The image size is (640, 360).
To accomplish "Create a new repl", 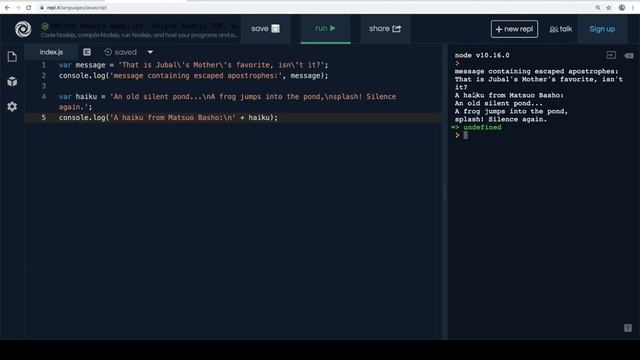I will point(514,29).
